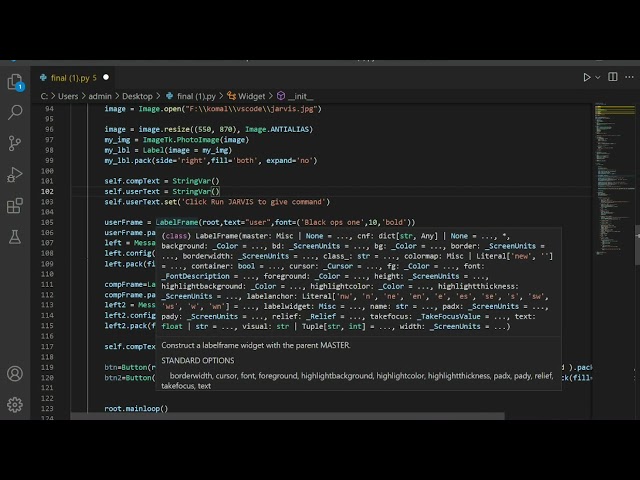
Task: Click the admin breadcrumb segment
Action: (x=100, y=96)
